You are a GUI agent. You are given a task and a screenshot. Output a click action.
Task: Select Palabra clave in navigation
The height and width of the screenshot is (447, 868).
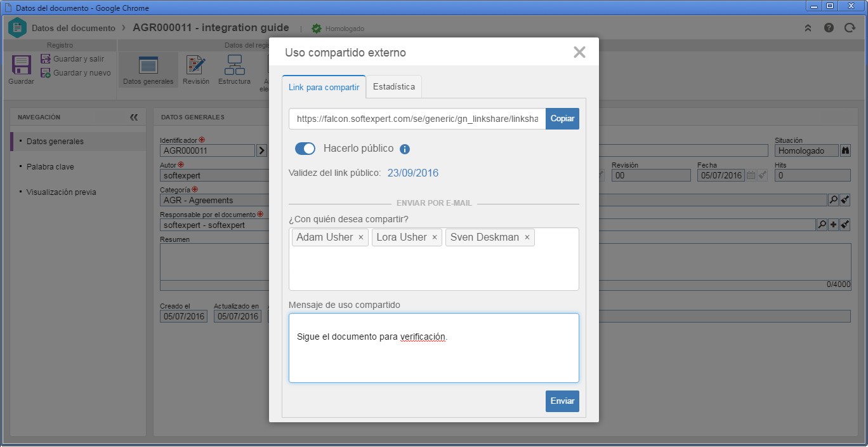[50, 167]
